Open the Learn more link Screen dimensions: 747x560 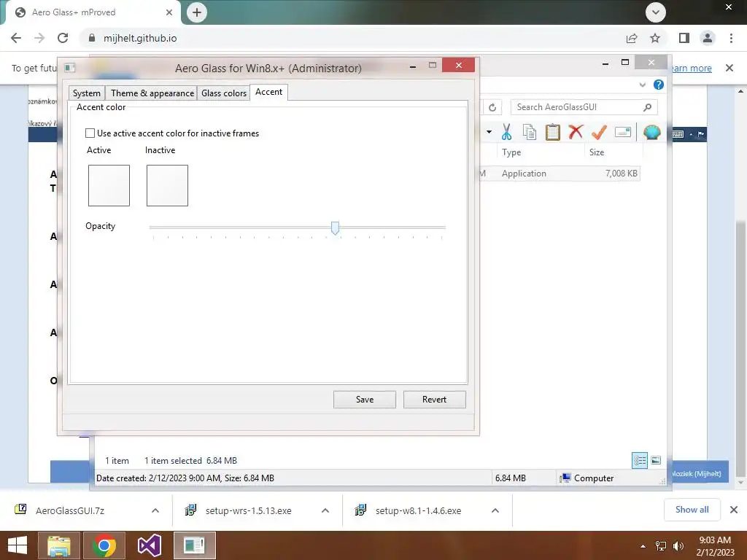click(x=692, y=68)
